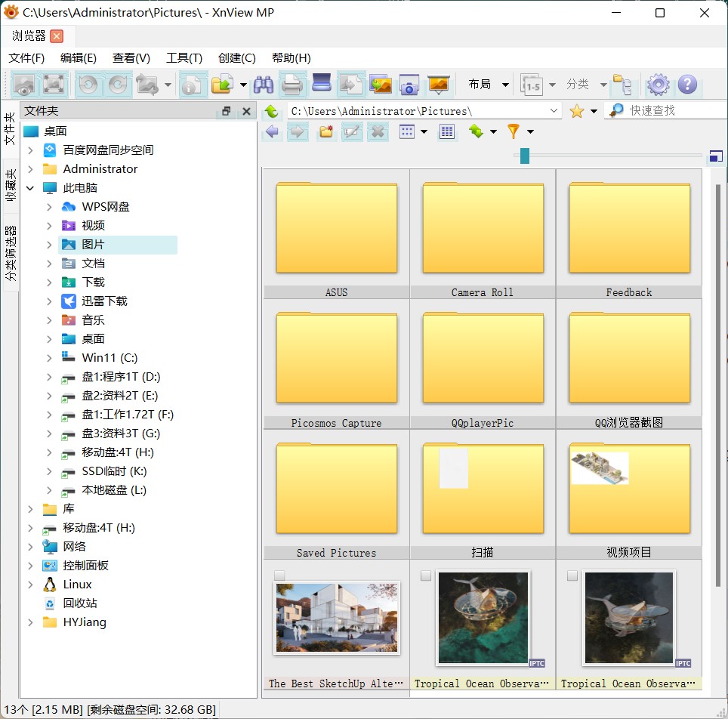The height and width of the screenshot is (719, 728).
Task: Click the thumbnail pane vertical scrollbar
Action: (718, 385)
